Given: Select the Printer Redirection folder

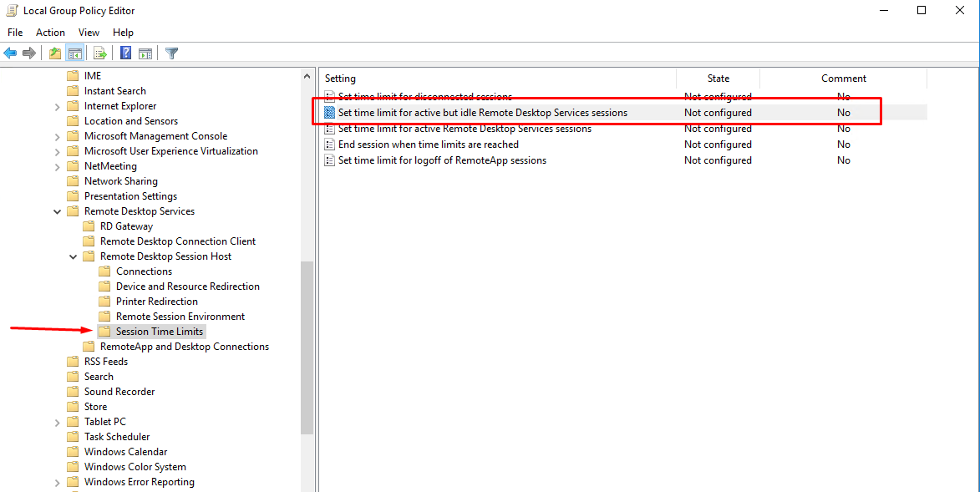Looking at the screenshot, I should coord(156,302).
